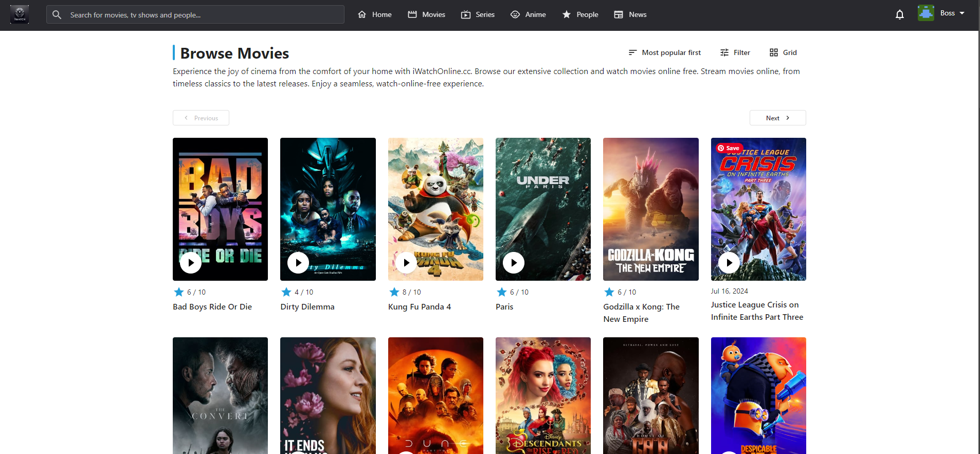
Task: Focus the movie search field
Action: tap(195, 14)
